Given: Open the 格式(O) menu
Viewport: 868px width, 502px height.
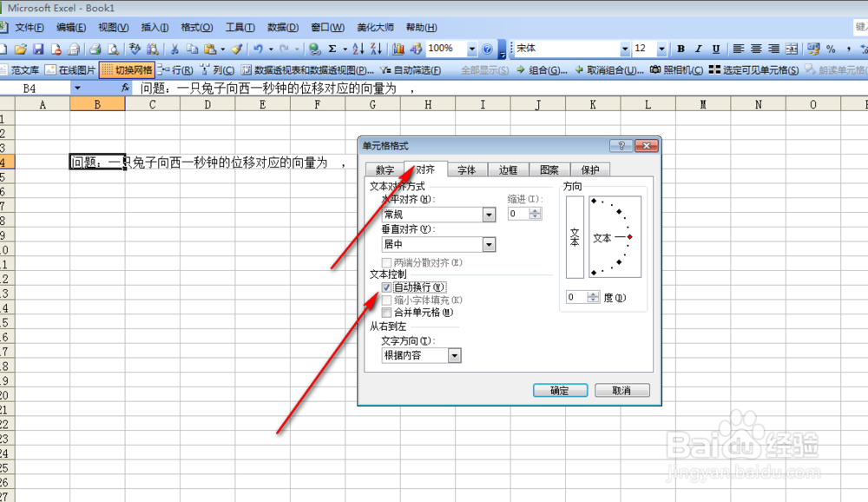Looking at the screenshot, I should (x=197, y=27).
